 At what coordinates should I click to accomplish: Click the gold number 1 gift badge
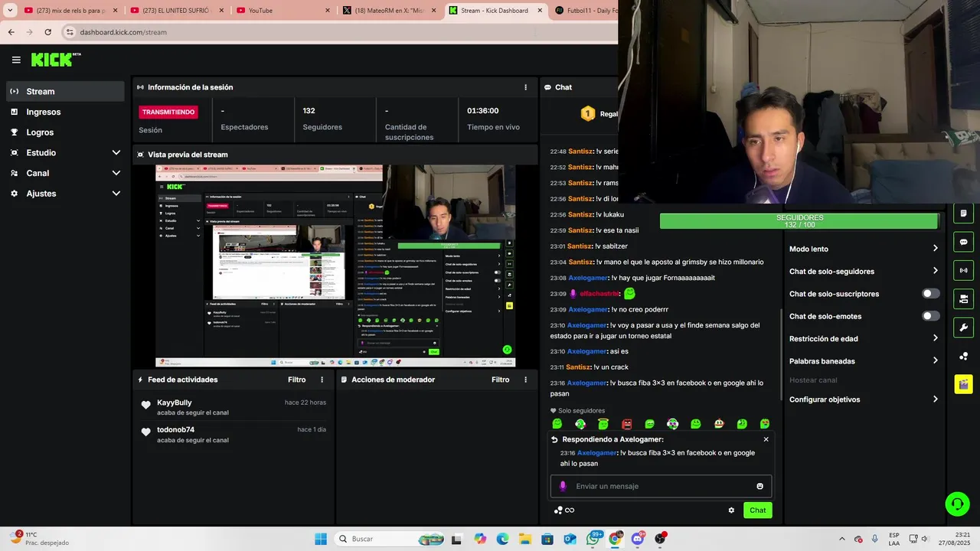click(588, 113)
